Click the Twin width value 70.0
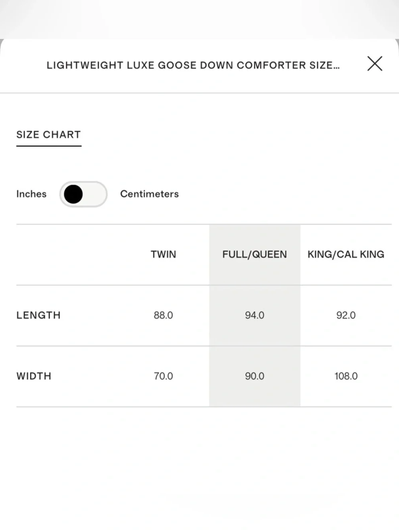Screen dimensions: 399x532 coord(163,376)
